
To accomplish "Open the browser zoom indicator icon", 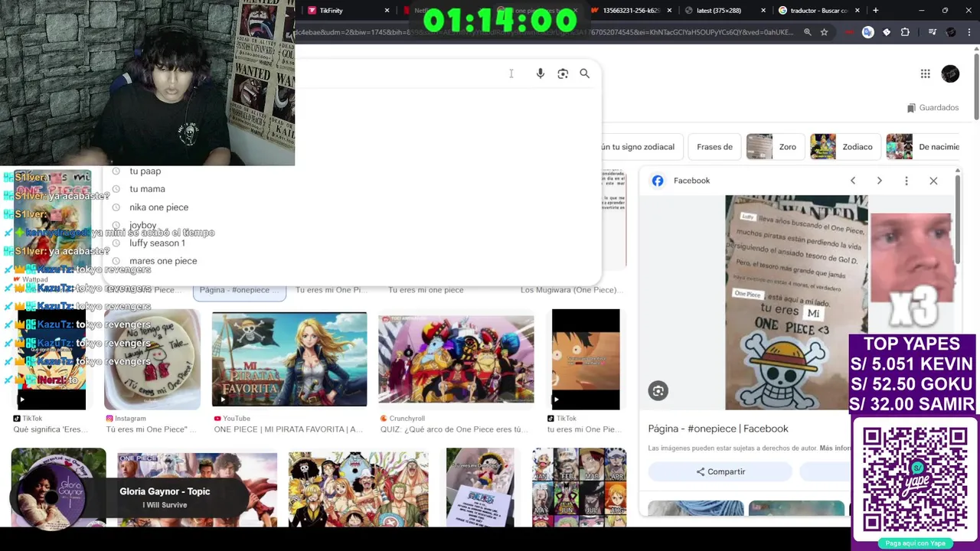I will pyautogui.click(x=807, y=32).
